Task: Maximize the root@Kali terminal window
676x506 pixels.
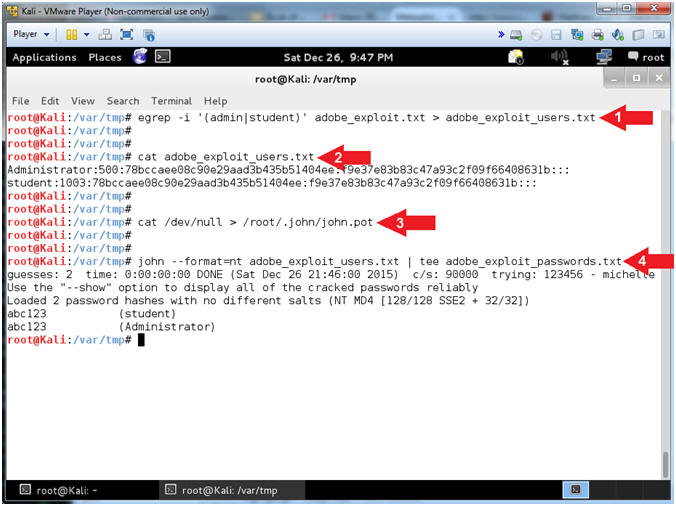Action: (636, 78)
